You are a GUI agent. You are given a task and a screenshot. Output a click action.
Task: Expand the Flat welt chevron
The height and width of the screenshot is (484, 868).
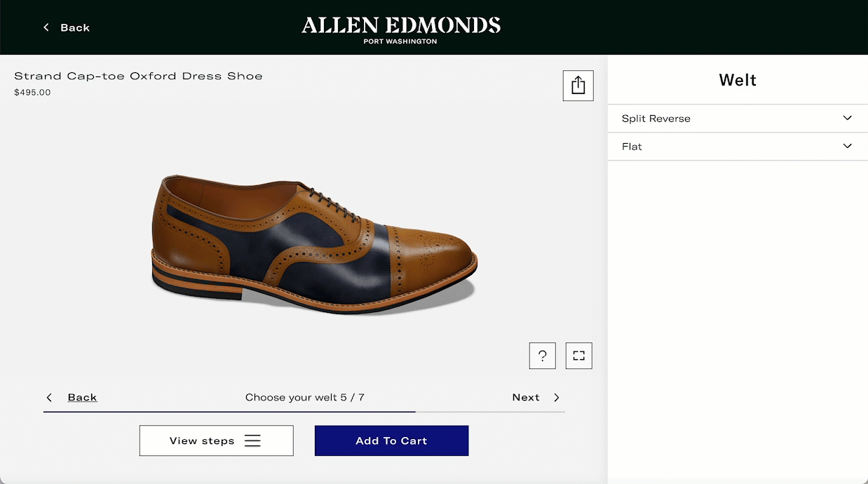click(847, 146)
